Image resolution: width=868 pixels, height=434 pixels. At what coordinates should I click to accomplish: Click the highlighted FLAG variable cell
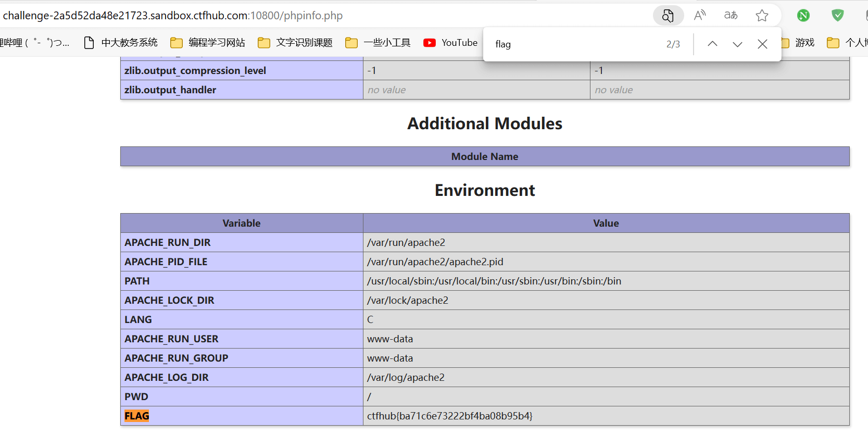(x=242, y=416)
